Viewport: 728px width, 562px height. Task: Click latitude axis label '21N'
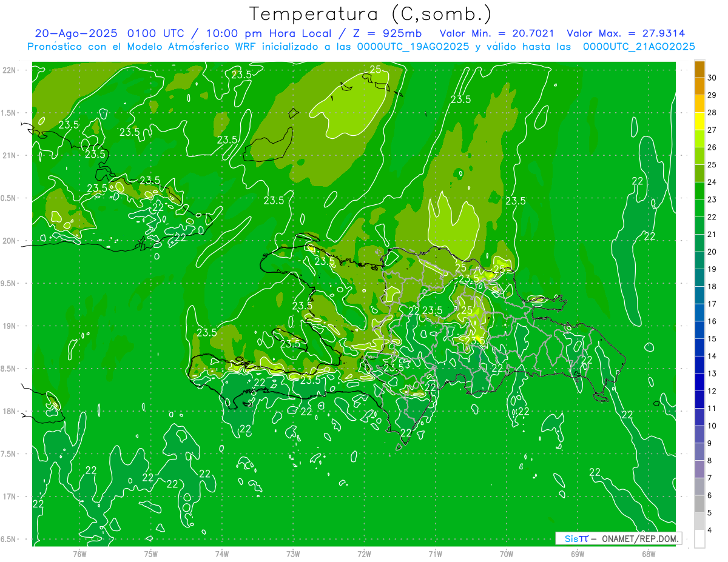click(x=9, y=156)
